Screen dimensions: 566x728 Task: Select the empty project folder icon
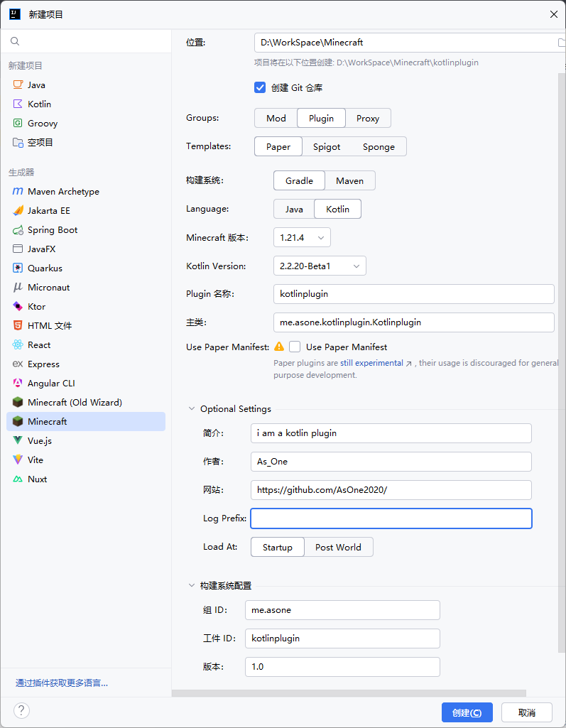pyautogui.click(x=18, y=143)
